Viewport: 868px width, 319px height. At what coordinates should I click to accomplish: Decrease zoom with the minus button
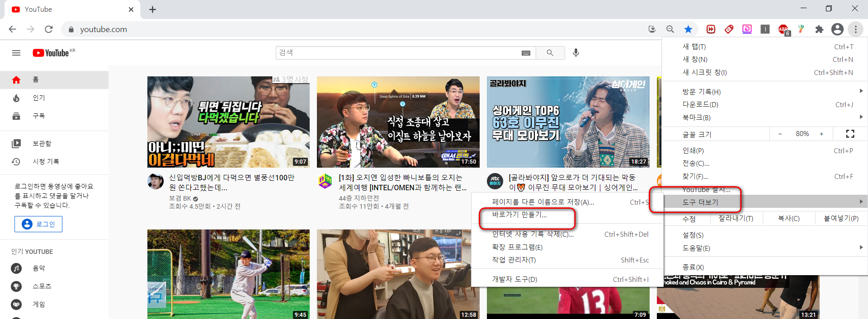tap(780, 134)
